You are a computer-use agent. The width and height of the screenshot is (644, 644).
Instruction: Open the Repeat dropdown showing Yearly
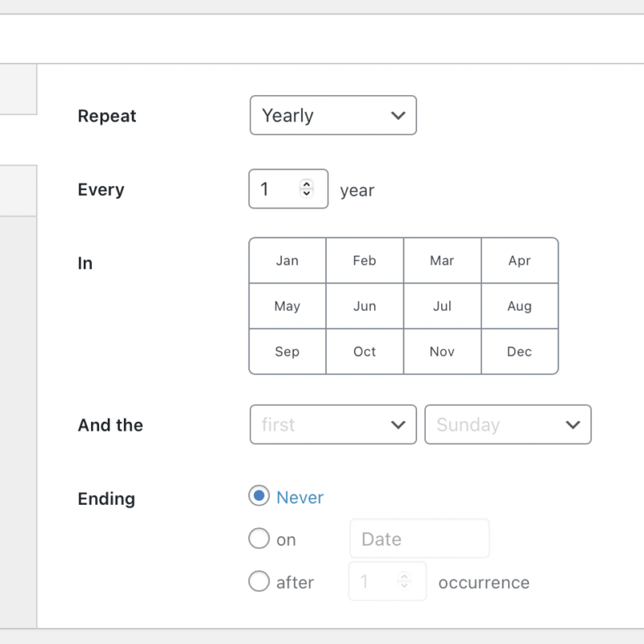pos(332,115)
